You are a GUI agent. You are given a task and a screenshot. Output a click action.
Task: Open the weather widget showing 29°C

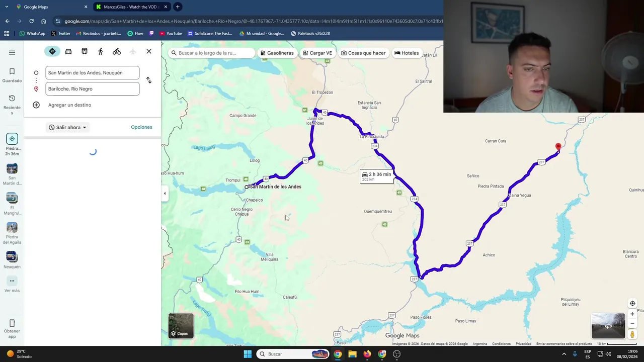click(19, 354)
